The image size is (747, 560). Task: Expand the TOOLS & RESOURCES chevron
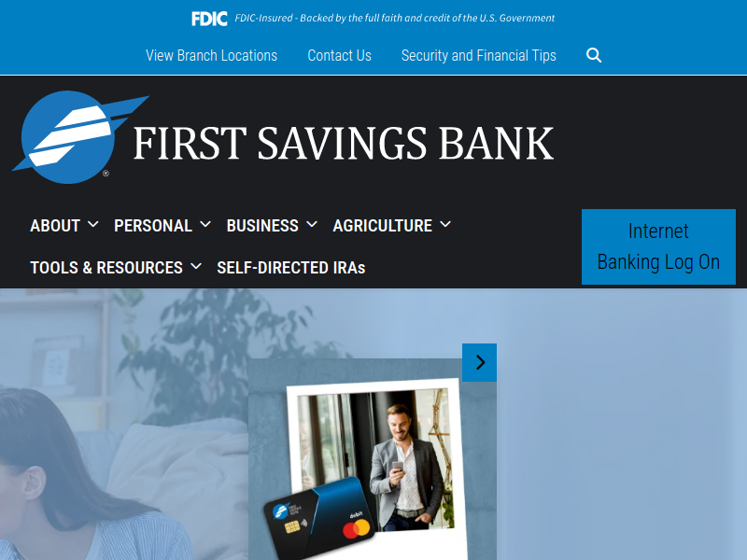[x=196, y=266]
